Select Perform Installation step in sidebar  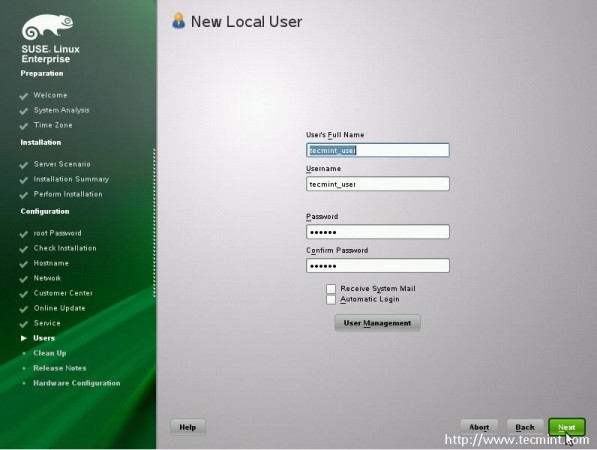pos(68,194)
